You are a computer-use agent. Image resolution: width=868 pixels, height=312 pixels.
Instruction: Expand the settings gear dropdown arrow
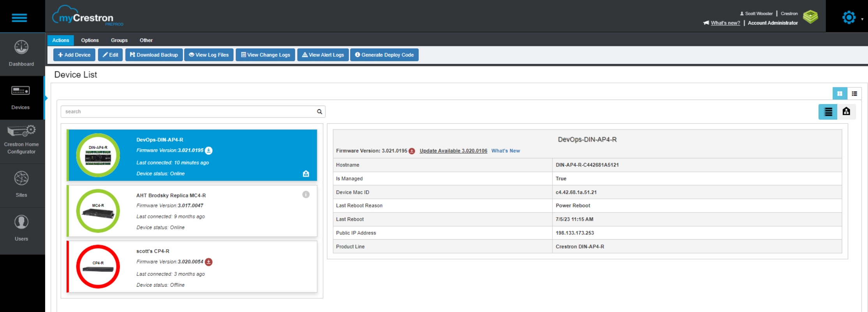coord(862,19)
